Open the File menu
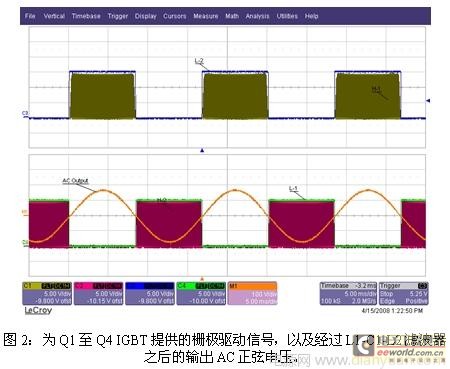The height and width of the screenshot is (369, 450). (x=30, y=16)
